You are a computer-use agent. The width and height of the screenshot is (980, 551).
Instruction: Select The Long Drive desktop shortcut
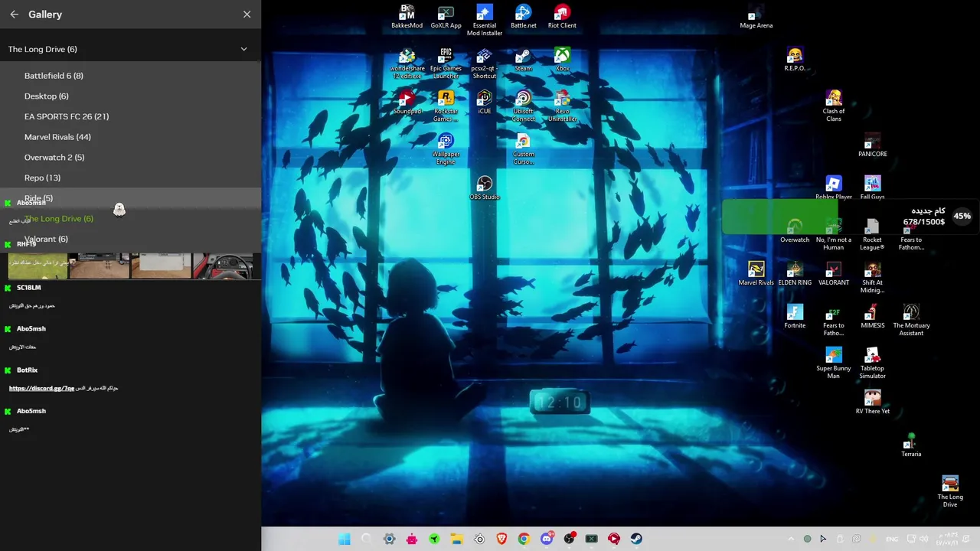click(x=950, y=492)
